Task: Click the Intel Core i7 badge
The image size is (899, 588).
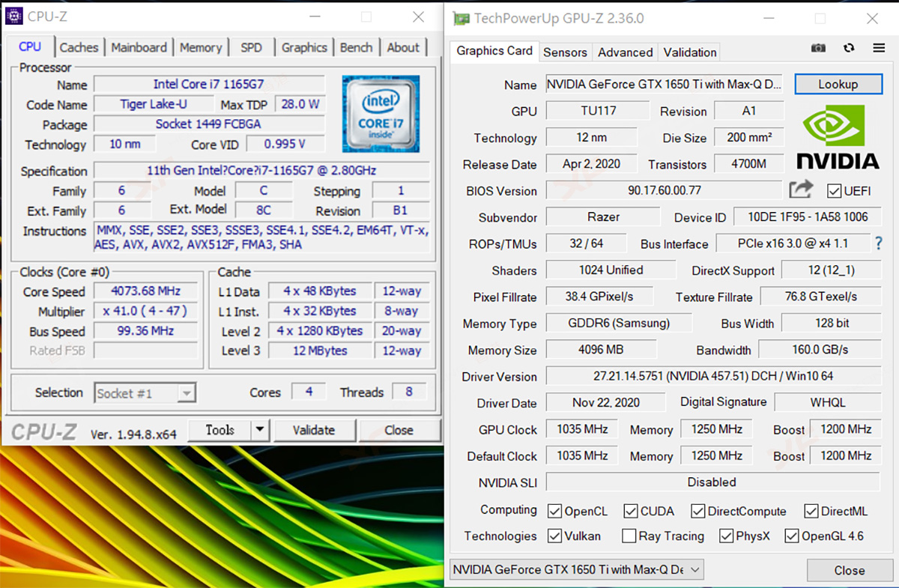Action: pos(381,113)
